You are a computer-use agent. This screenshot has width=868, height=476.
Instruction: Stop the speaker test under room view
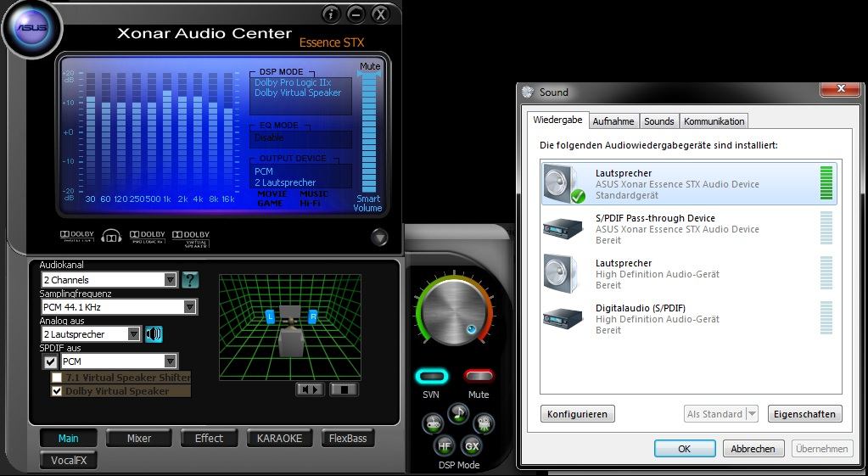click(344, 389)
